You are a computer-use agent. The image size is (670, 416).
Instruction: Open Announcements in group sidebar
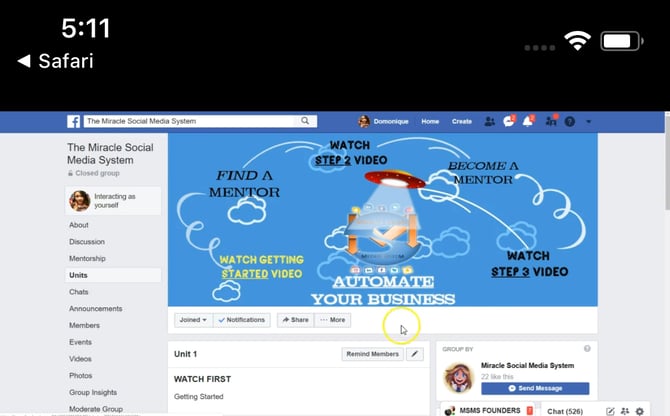pos(96,309)
